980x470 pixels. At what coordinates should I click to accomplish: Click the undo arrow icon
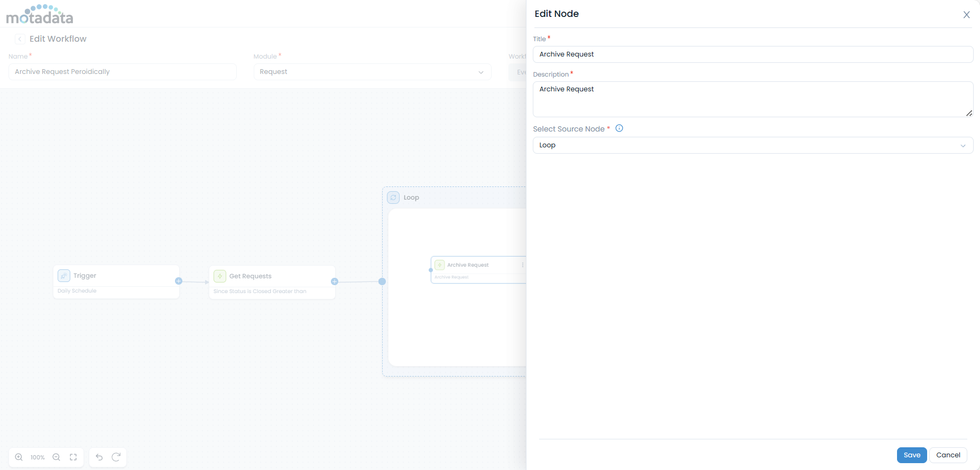pos(99,457)
